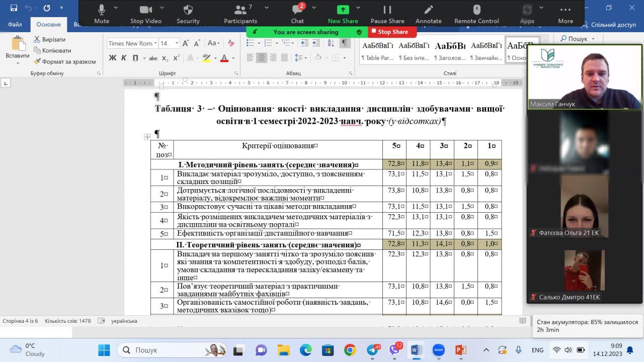
Task: Apply bold formatting with Ж button
Action: point(113,58)
